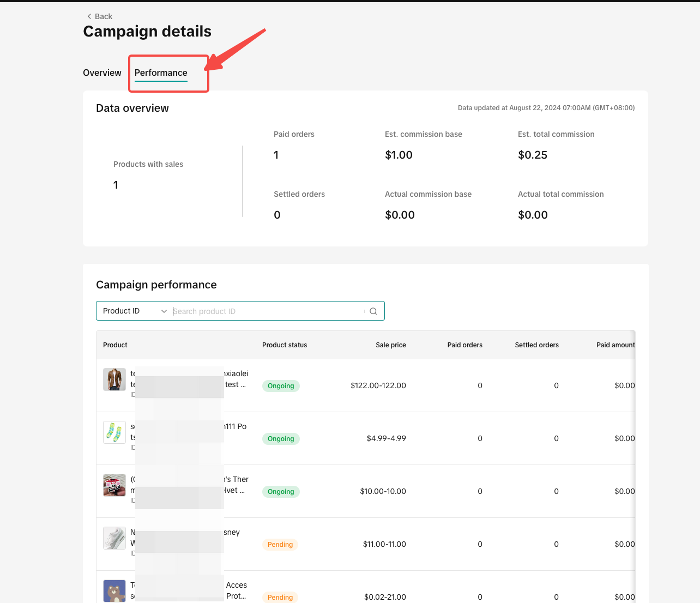Click the Sale price column header
This screenshot has width=700, height=603.
point(390,345)
